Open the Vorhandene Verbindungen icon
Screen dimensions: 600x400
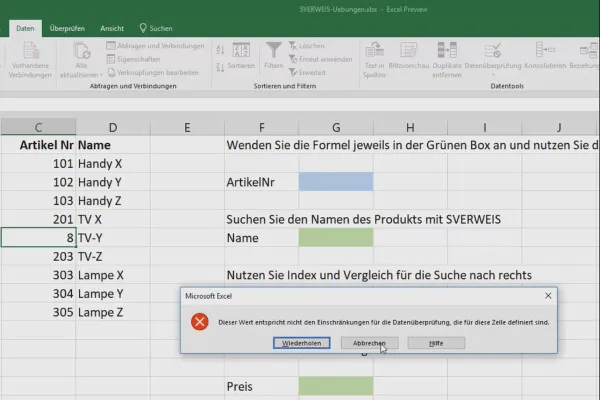(30, 60)
